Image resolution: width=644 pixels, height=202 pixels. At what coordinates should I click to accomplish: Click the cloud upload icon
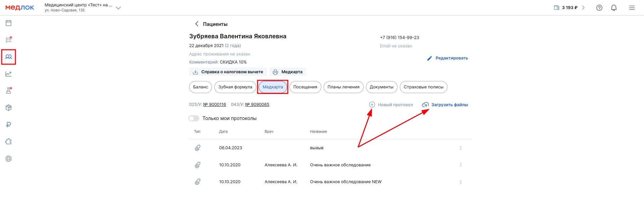pos(425,105)
